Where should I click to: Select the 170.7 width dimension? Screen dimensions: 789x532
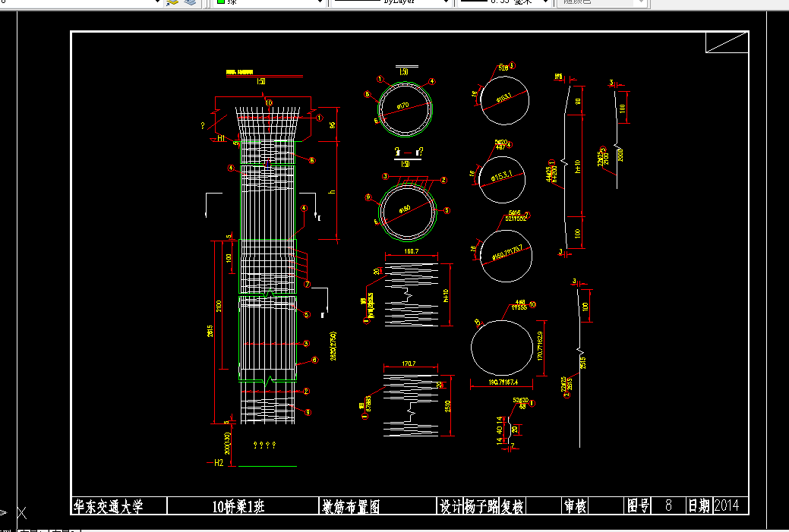[409, 363]
